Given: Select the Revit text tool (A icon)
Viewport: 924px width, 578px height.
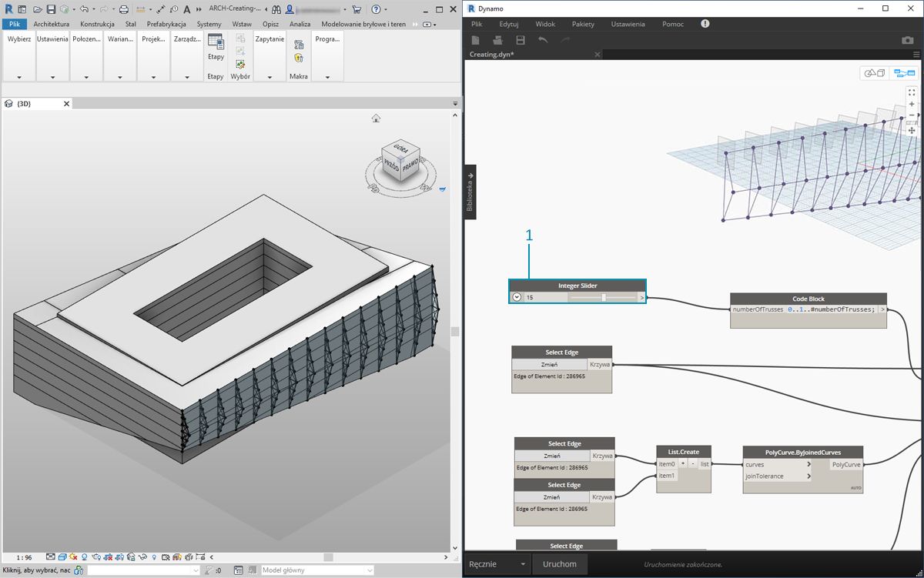Looking at the screenshot, I should [186, 9].
